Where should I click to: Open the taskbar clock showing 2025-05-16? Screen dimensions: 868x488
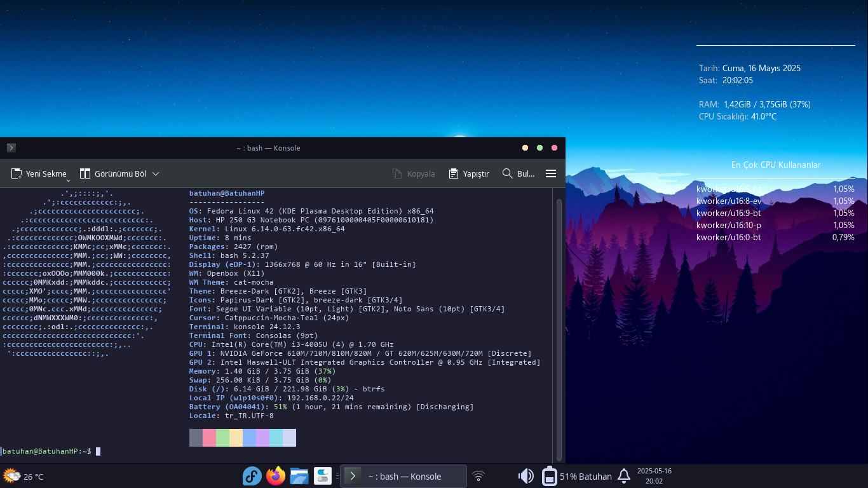654,476
